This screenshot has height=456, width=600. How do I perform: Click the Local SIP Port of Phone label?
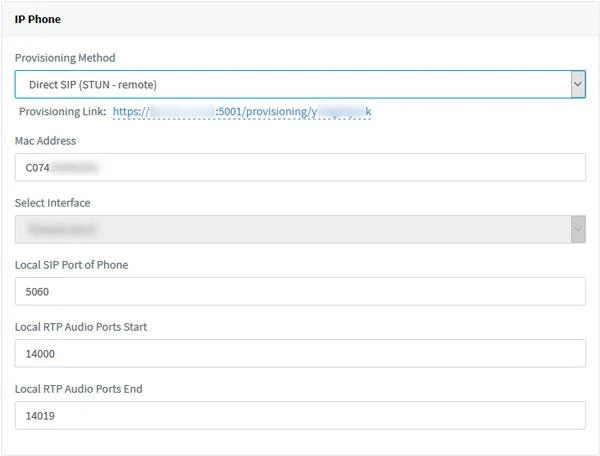pos(71,265)
